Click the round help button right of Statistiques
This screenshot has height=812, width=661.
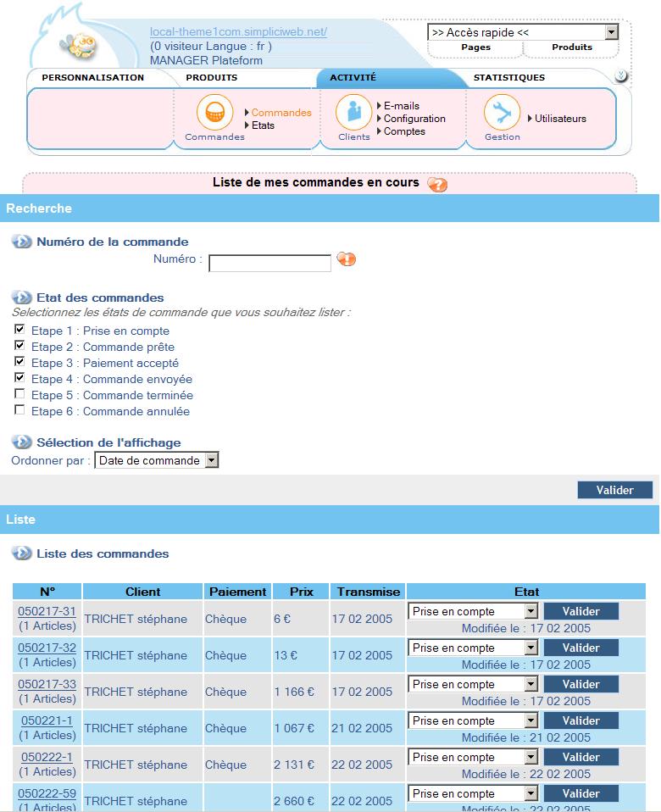621,76
